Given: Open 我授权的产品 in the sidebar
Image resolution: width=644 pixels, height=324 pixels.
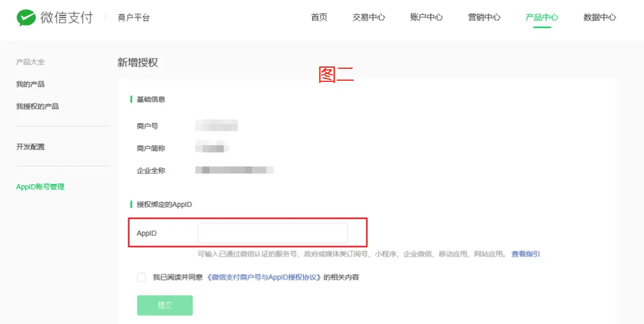Looking at the screenshot, I should click(38, 106).
